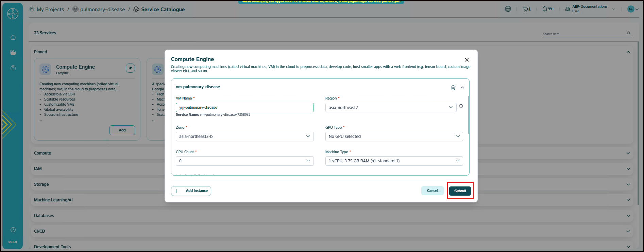Unpin the Compute Engine service card
Screen dimensions: 644x252
(x=130, y=68)
